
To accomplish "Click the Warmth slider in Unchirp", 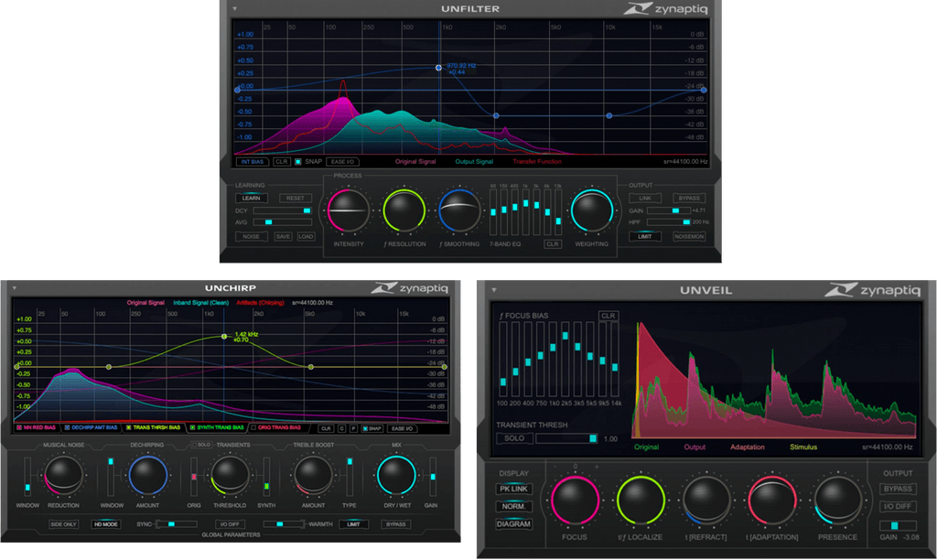I will point(283,524).
